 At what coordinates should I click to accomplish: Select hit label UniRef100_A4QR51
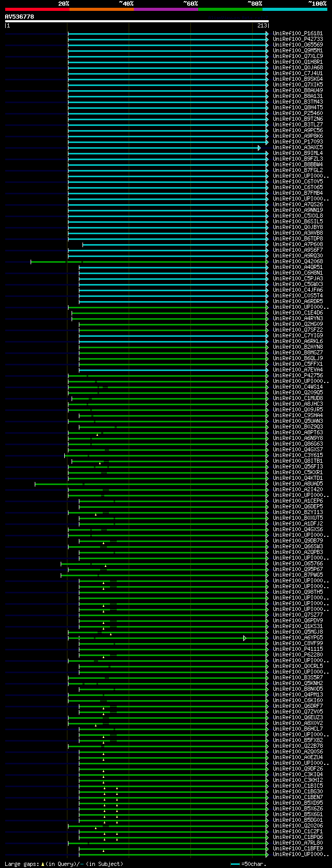298,267
